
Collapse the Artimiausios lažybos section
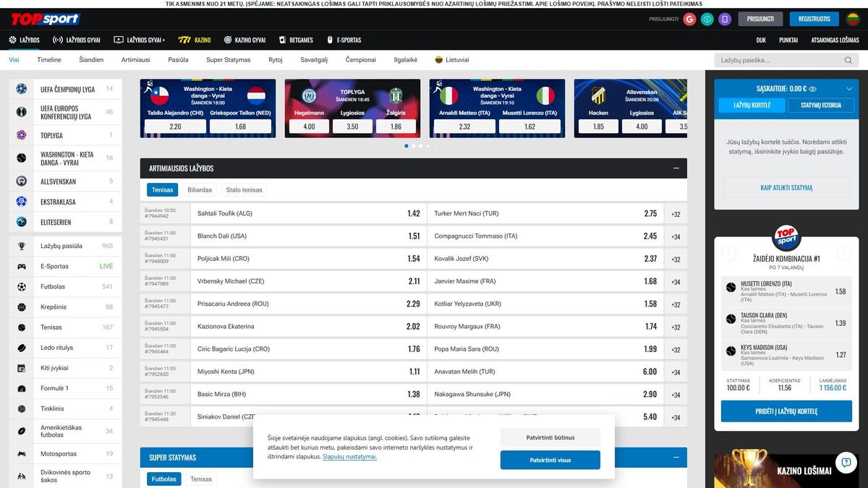click(x=676, y=168)
